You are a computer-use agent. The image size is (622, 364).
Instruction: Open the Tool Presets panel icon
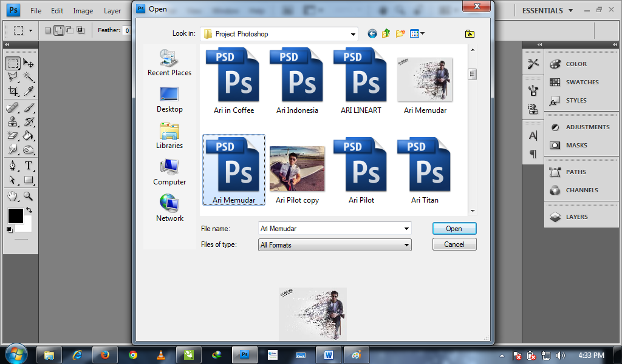[533, 63]
